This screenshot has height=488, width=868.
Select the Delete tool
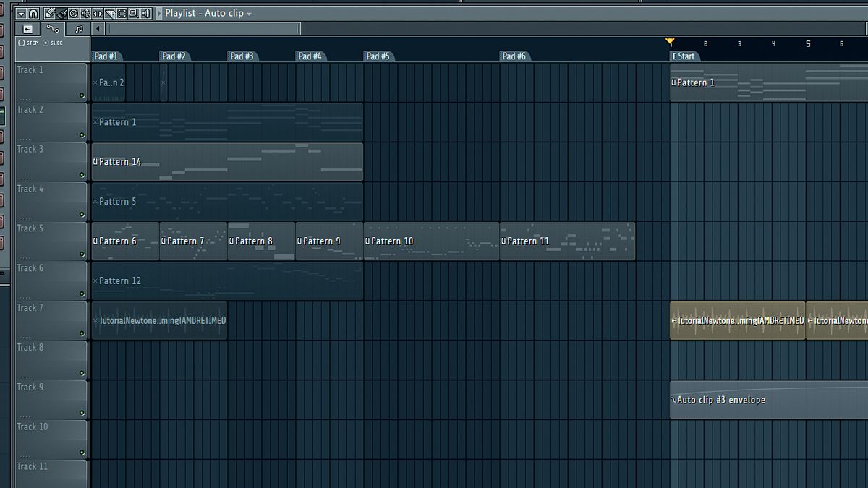[75, 13]
